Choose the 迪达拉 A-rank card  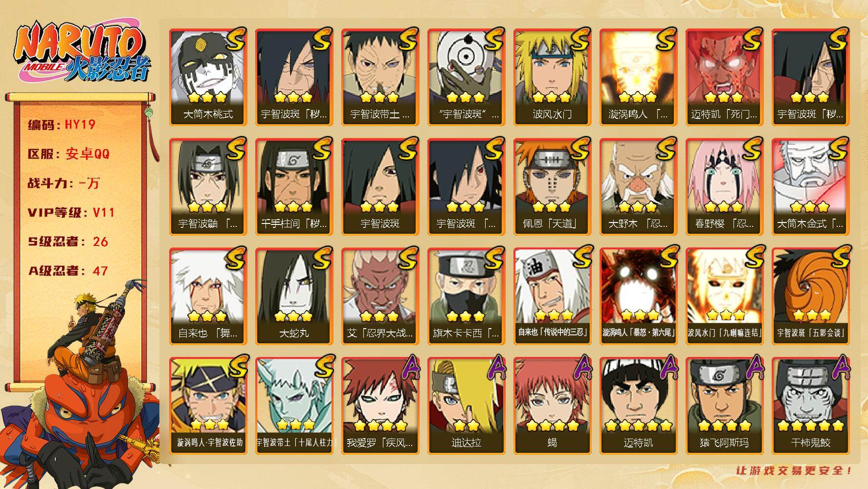pos(466,406)
